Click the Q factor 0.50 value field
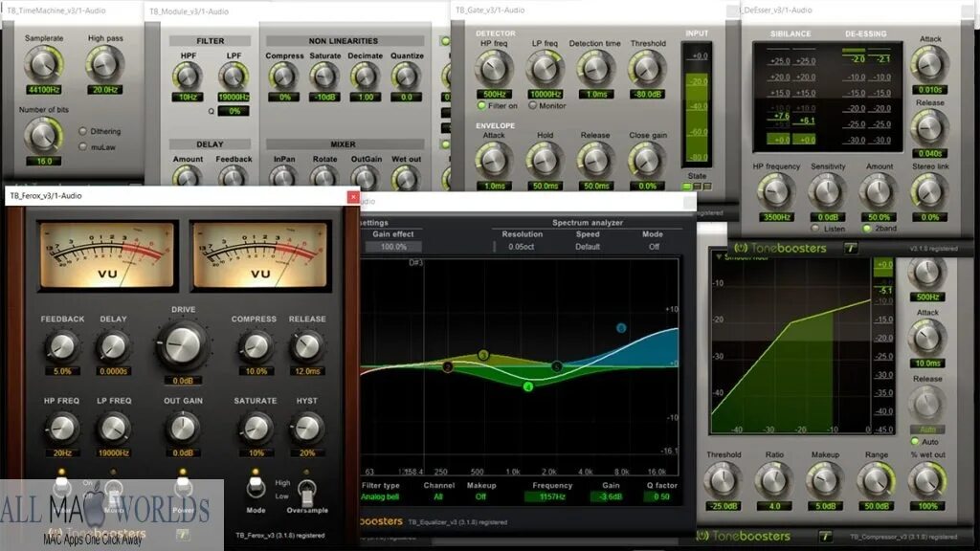The image size is (980, 551). pos(661,496)
